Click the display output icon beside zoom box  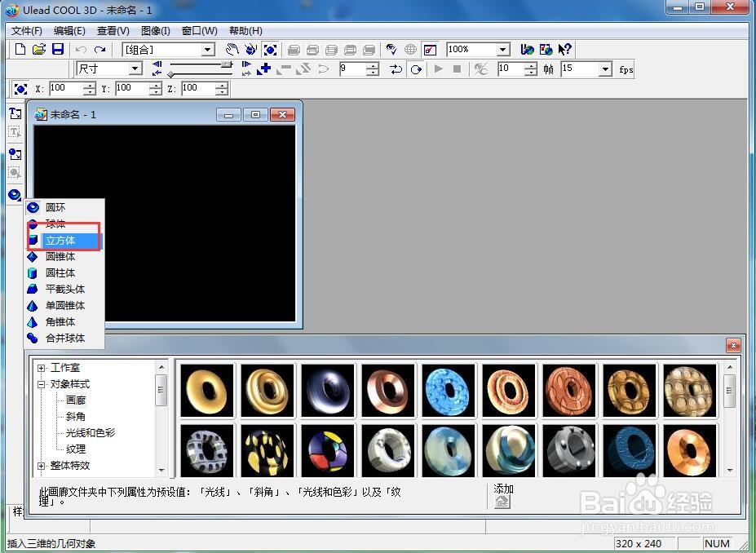pos(430,49)
